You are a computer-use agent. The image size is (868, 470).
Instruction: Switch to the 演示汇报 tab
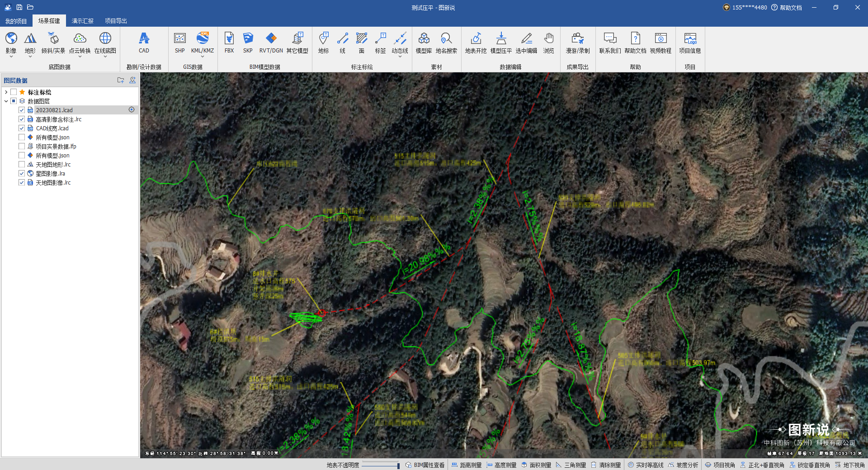coord(82,21)
